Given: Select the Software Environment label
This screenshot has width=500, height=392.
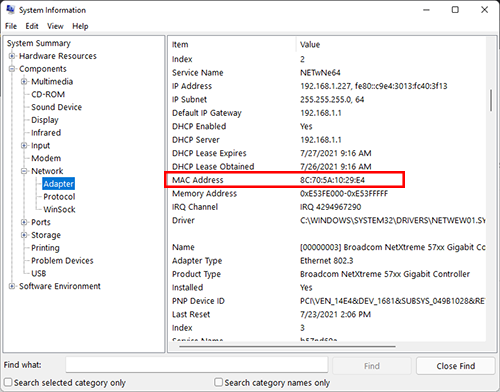Looking at the screenshot, I should click(x=60, y=286).
